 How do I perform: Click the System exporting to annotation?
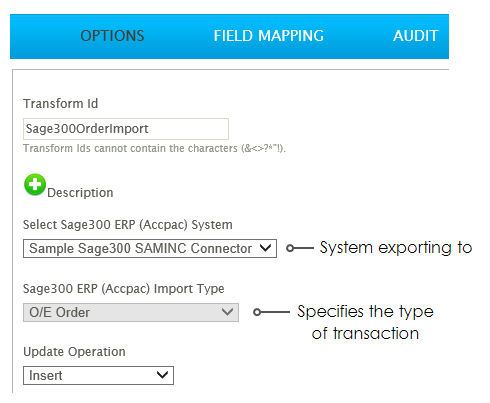coord(396,248)
